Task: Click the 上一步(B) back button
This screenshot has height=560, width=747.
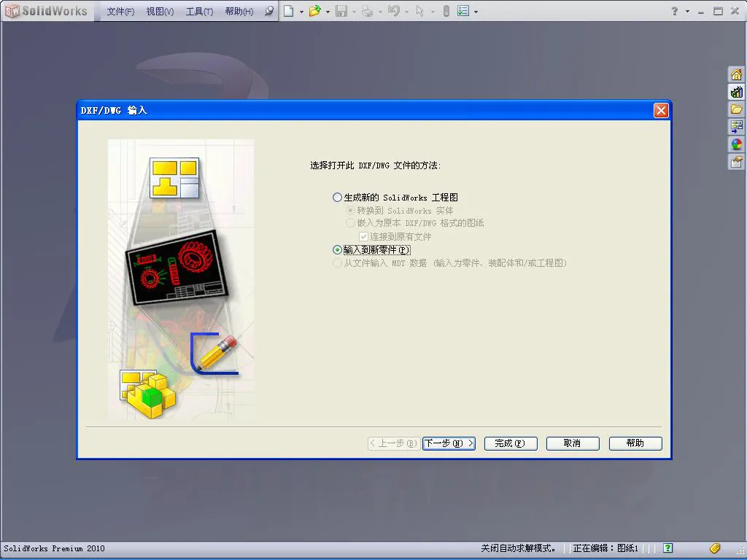Action: coord(394,443)
